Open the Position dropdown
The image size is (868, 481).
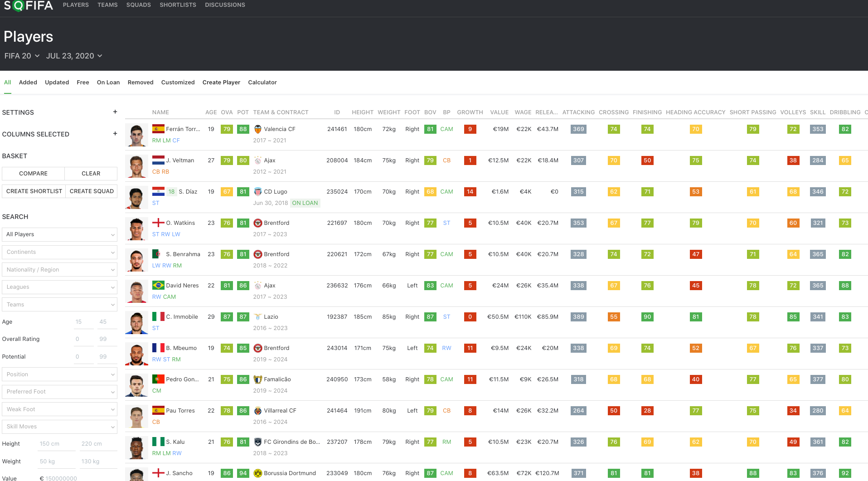coord(59,374)
